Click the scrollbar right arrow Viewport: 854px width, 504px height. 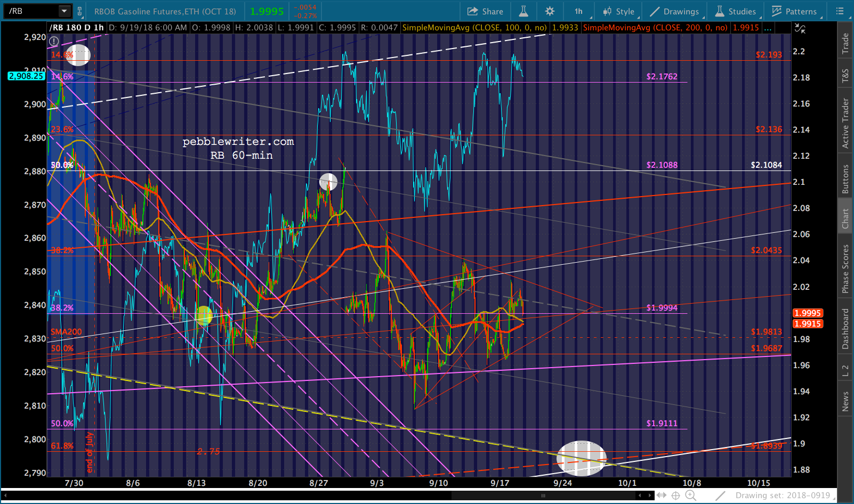(650, 495)
